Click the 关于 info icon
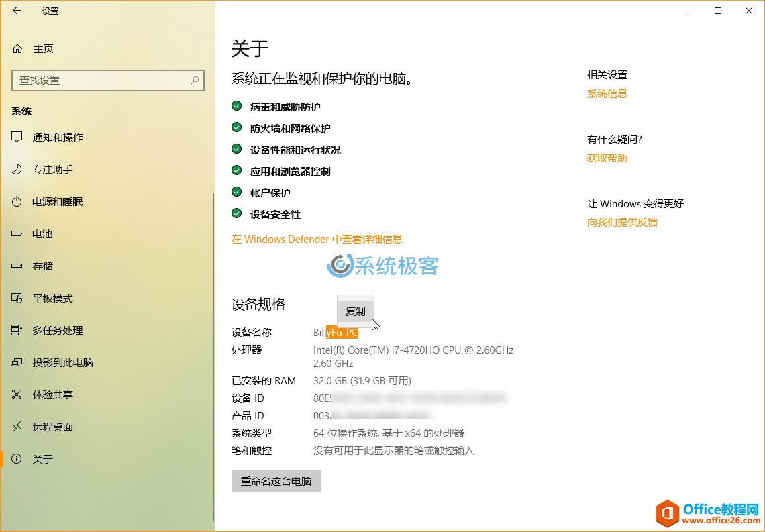 click(17, 459)
